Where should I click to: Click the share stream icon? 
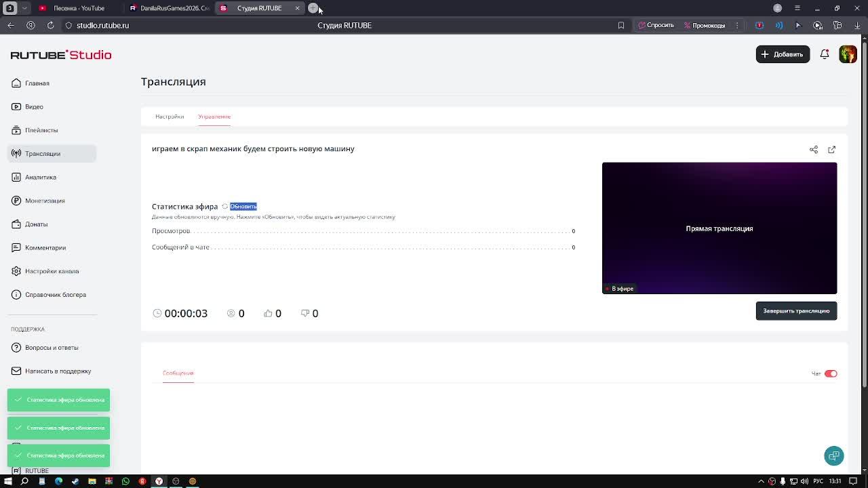coord(814,150)
